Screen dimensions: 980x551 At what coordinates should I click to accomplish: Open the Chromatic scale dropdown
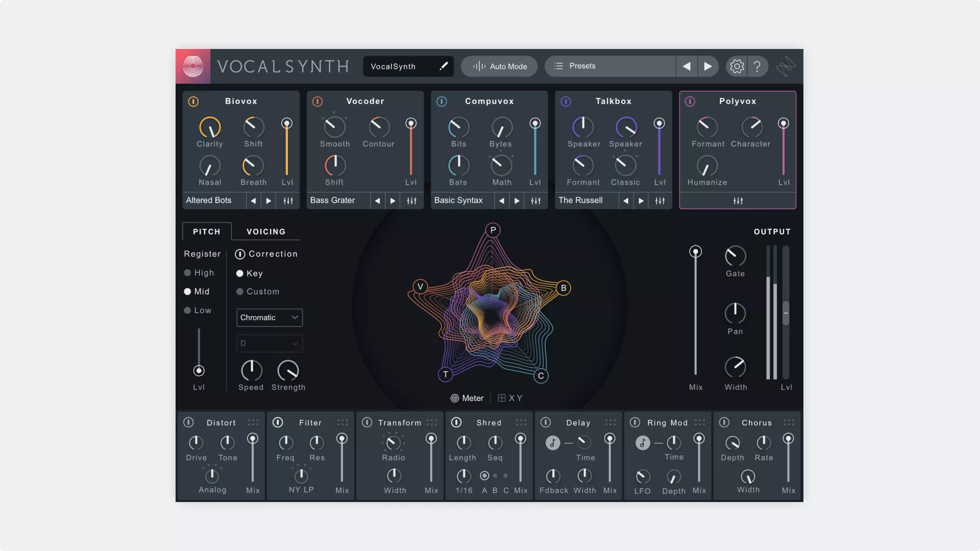[x=269, y=317]
